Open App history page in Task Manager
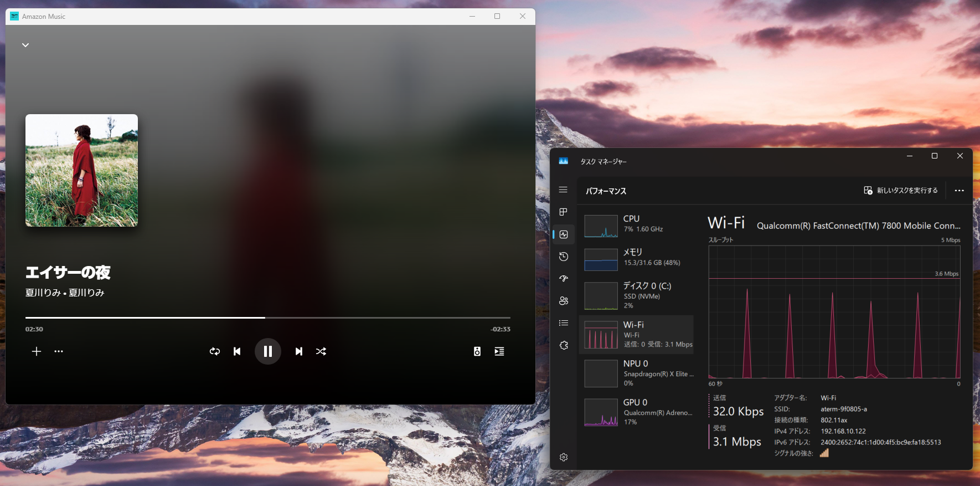This screenshot has width=980, height=486. click(x=563, y=257)
